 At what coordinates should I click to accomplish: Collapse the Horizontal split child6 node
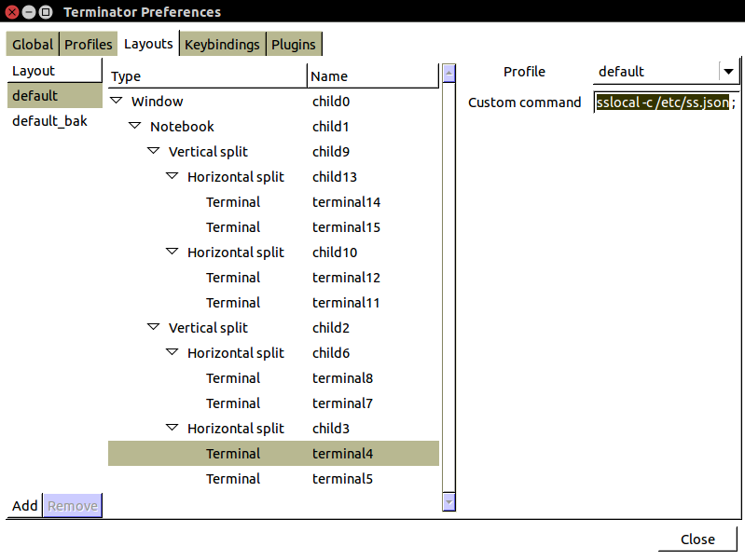tap(172, 352)
